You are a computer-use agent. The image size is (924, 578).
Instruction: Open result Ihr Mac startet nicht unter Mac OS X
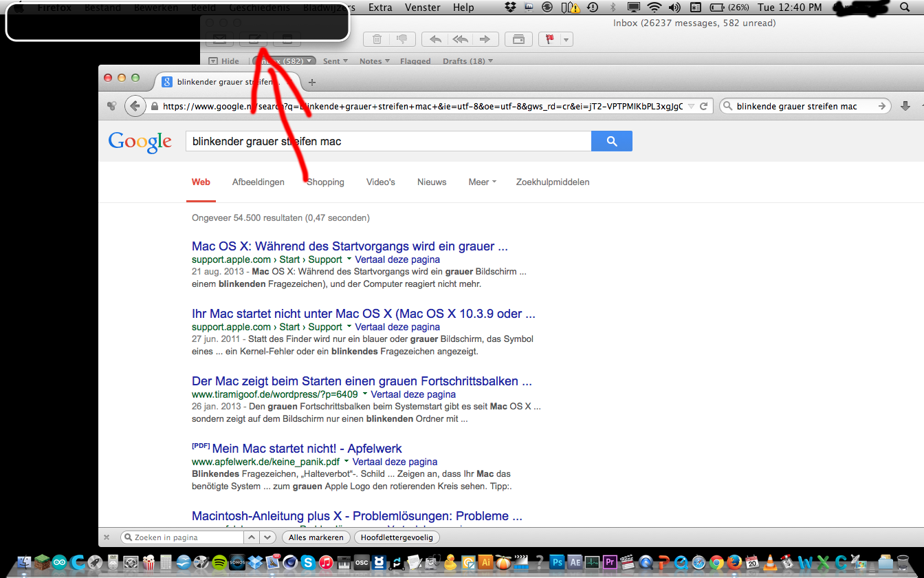click(x=364, y=314)
